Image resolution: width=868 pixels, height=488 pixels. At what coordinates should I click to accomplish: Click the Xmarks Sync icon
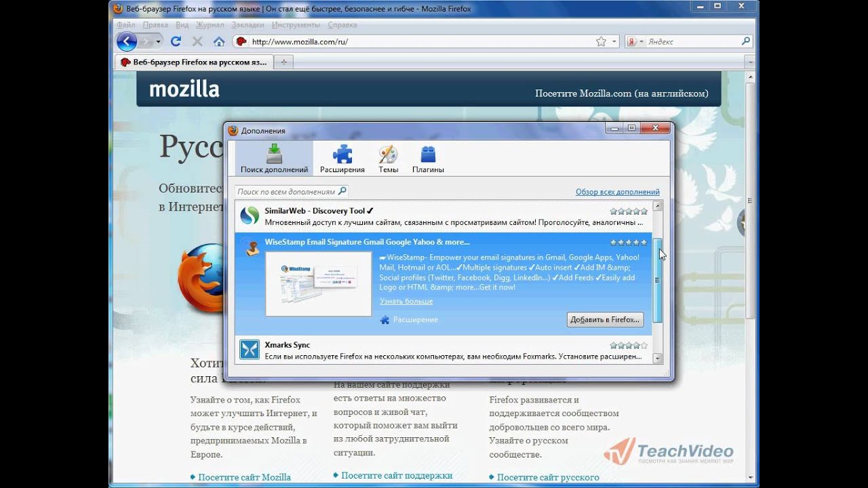click(x=250, y=350)
